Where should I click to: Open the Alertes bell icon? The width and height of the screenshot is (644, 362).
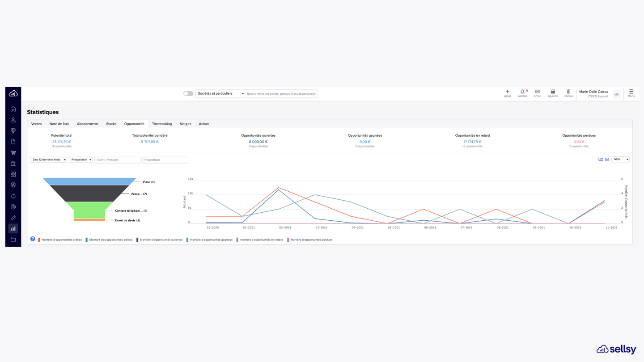tap(522, 92)
